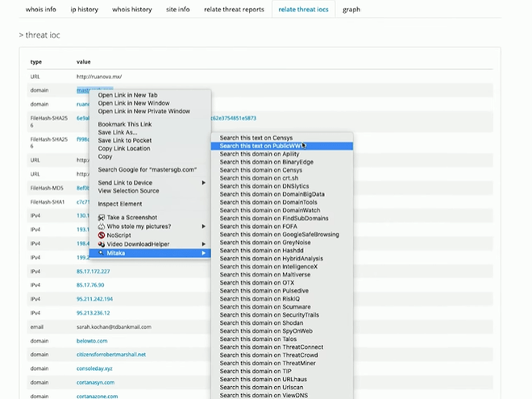Open the belowto.com domain link

click(x=92, y=341)
